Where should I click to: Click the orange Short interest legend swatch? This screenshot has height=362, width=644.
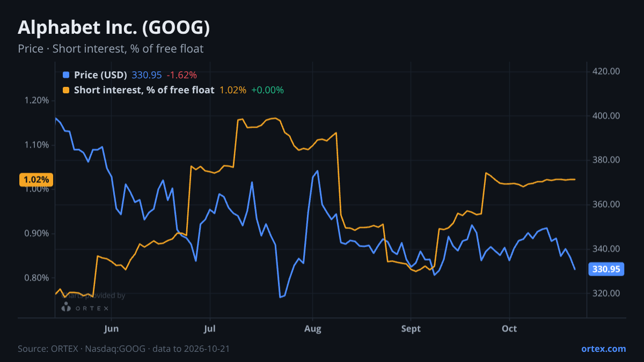click(66, 90)
